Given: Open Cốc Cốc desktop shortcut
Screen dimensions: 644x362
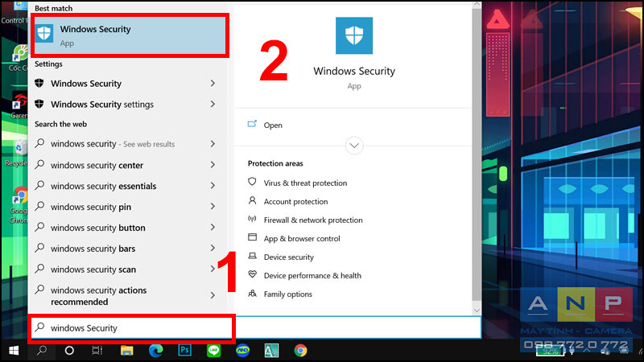Looking at the screenshot, I should click(18, 57).
